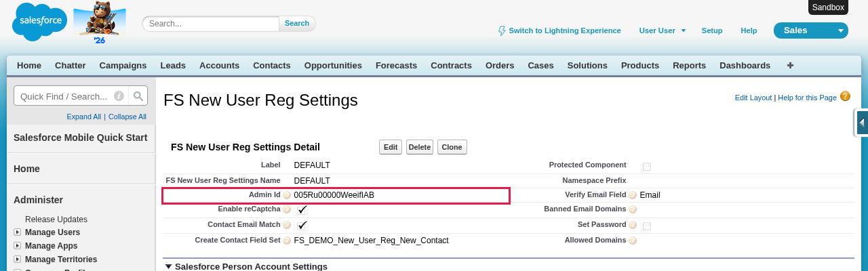Click the Delete button

[x=420, y=147]
